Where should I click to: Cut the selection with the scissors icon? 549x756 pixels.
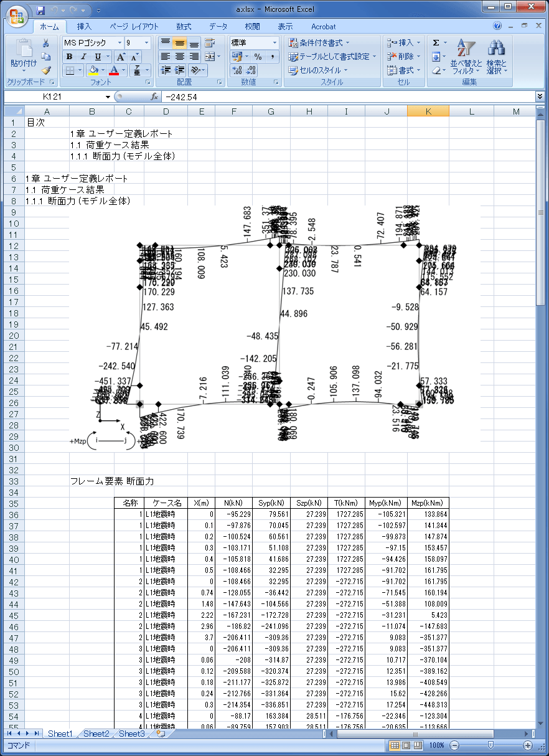point(45,43)
